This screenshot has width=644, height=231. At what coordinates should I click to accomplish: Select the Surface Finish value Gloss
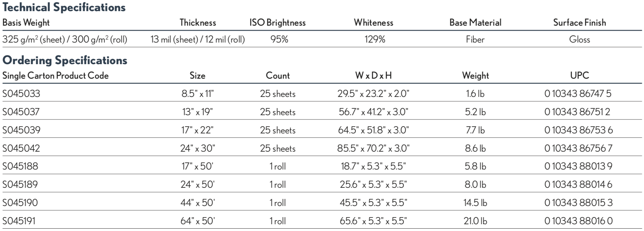point(579,40)
